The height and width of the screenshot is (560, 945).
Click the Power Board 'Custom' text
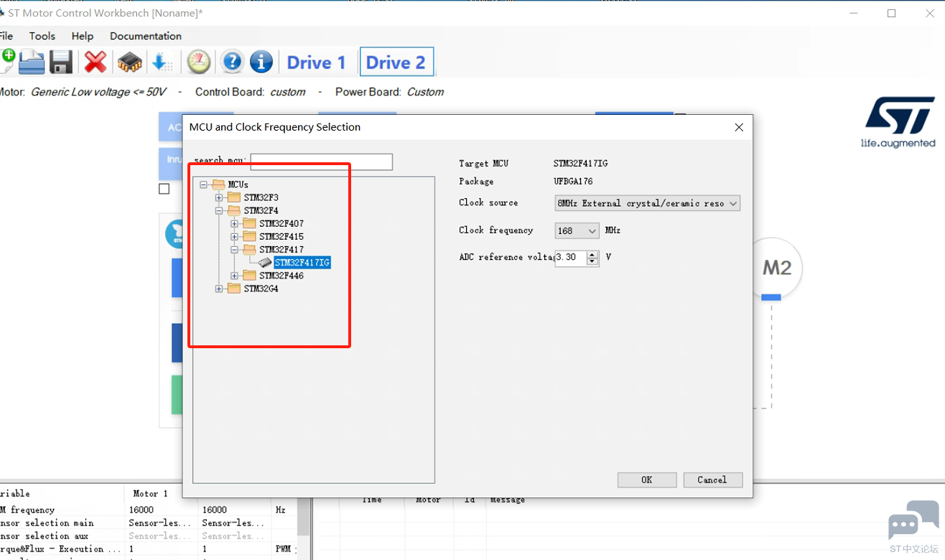tap(425, 92)
